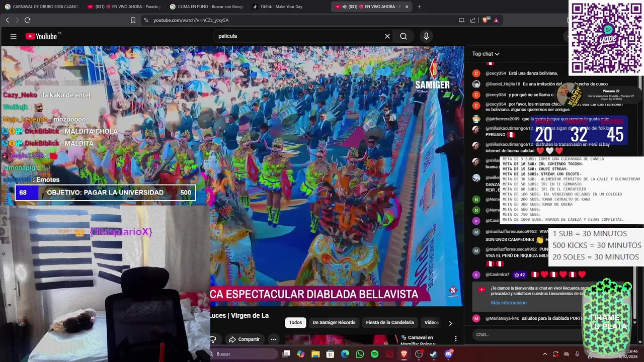Click username @jairherrera2009 in chat
The image size is (644, 362).
502,119
